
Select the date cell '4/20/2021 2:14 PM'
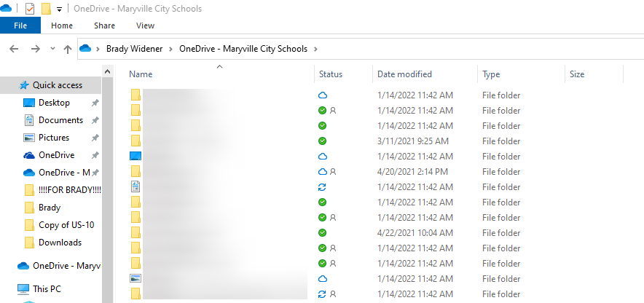(413, 172)
